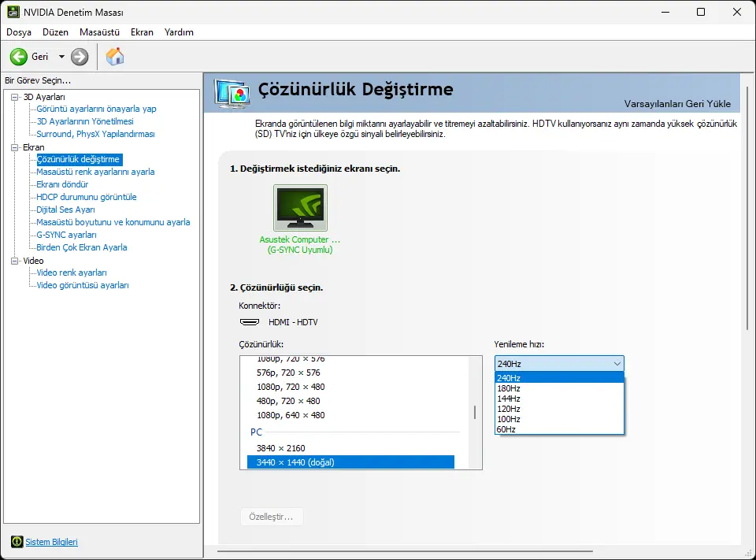Open the Home icon in toolbar
The image size is (756, 560).
115,57
